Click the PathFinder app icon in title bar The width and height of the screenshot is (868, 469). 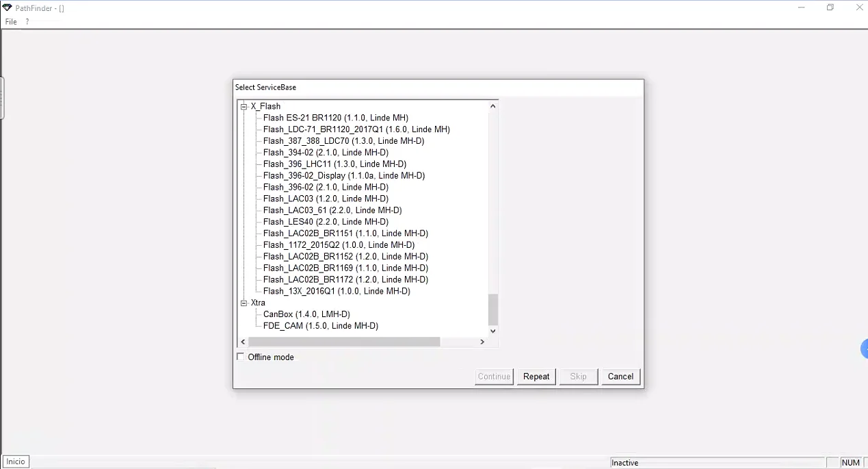coord(7,8)
